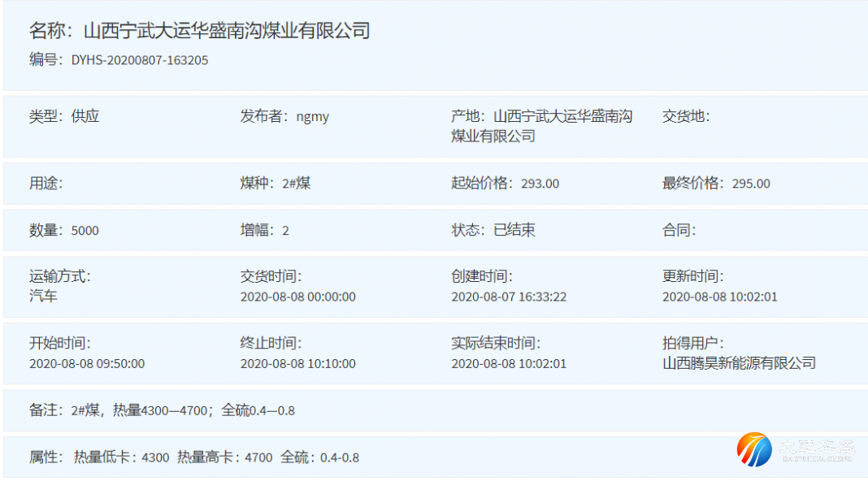Click the final price 295.00
Image resolution: width=868 pixels, height=481 pixels.
coord(751,184)
